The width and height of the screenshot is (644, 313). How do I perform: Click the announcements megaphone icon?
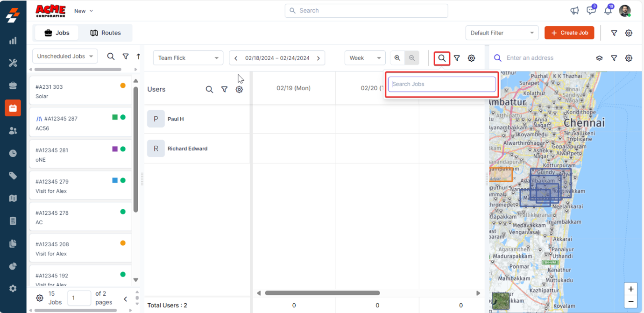[574, 11]
